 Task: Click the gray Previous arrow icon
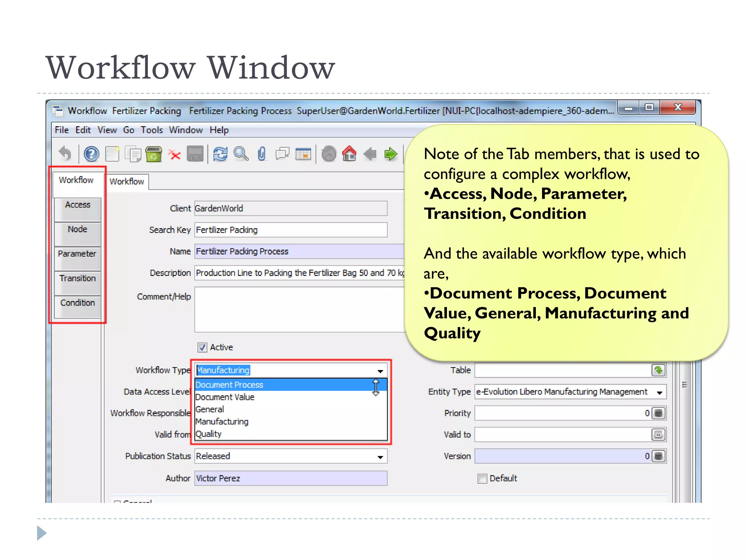pos(370,154)
